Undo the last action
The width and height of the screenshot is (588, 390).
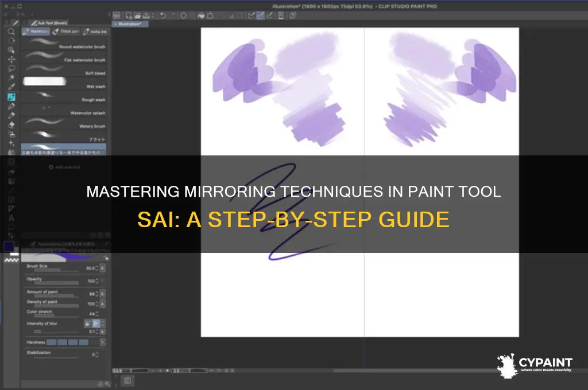tap(163, 15)
